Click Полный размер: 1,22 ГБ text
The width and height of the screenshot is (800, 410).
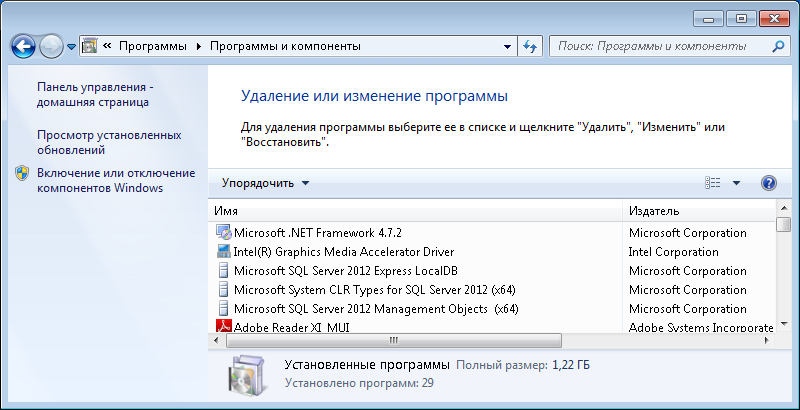(523, 365)
